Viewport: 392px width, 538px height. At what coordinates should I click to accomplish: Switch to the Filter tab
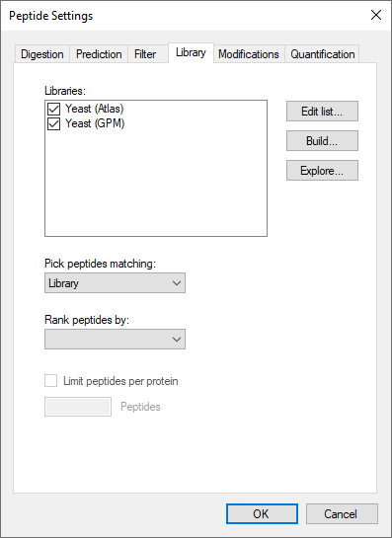[x=145, y=54]
